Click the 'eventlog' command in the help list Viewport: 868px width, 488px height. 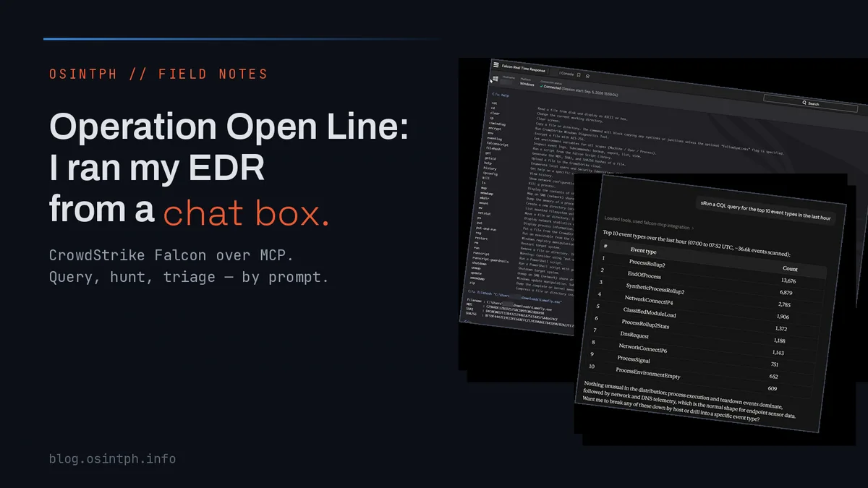pos(494,137)
